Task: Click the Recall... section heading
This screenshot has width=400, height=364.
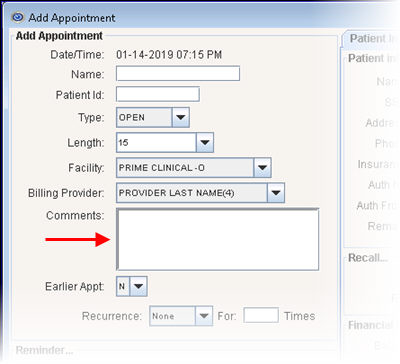Action: (x=368, y=258)
